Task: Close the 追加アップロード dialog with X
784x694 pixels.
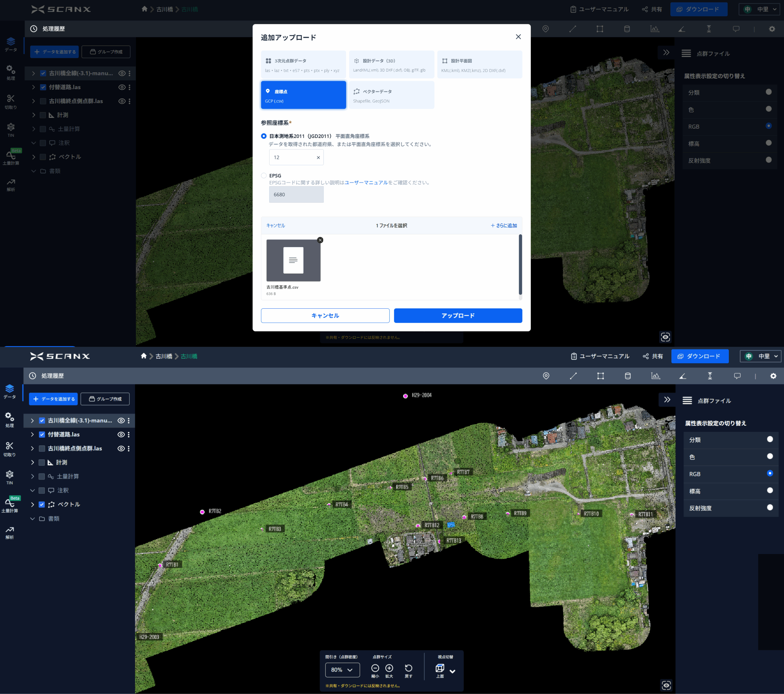Action: 518,37
